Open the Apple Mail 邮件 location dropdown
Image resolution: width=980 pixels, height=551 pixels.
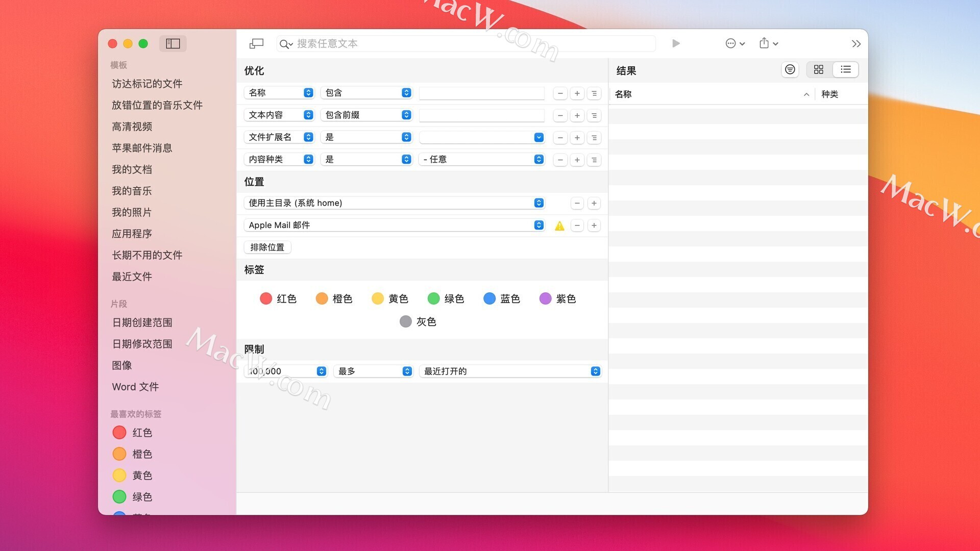click(394, 225)
